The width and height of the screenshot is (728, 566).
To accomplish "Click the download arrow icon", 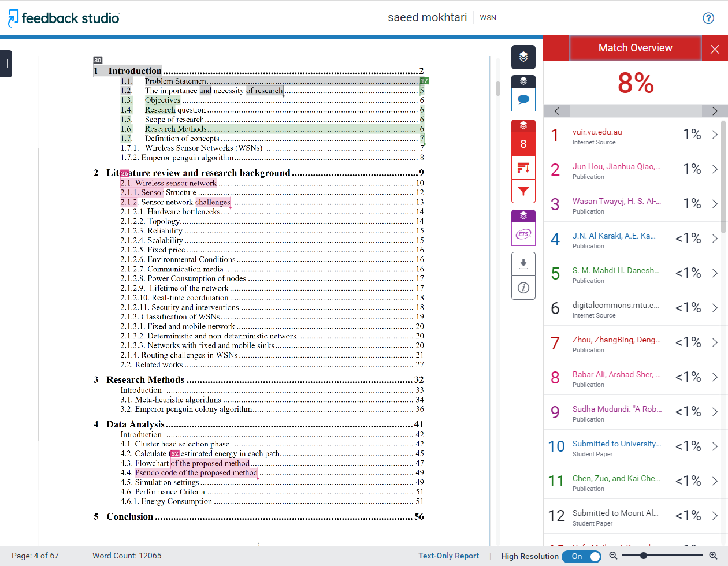I will (523, 264).
